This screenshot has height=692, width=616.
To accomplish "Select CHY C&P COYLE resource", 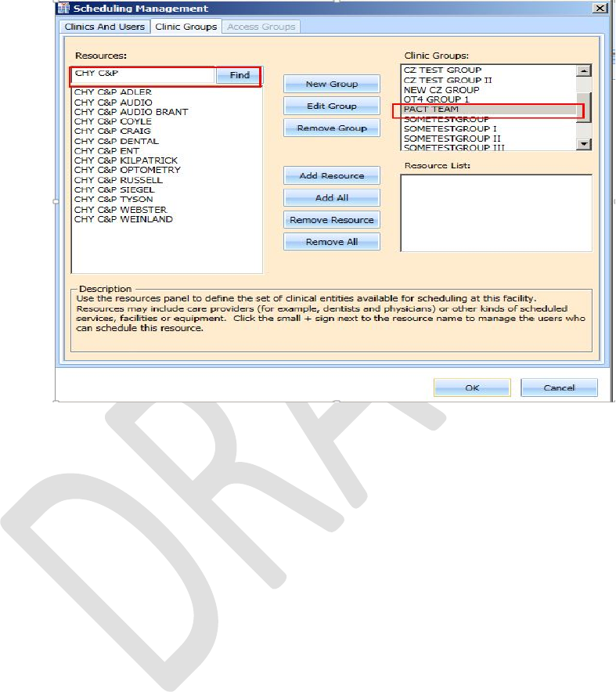I will 113,121.
